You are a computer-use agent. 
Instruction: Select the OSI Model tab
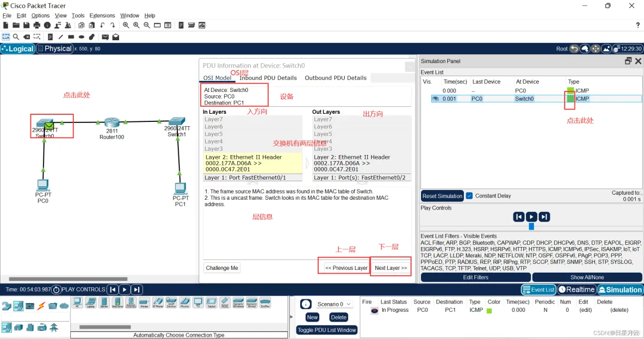tap(217, 78)
